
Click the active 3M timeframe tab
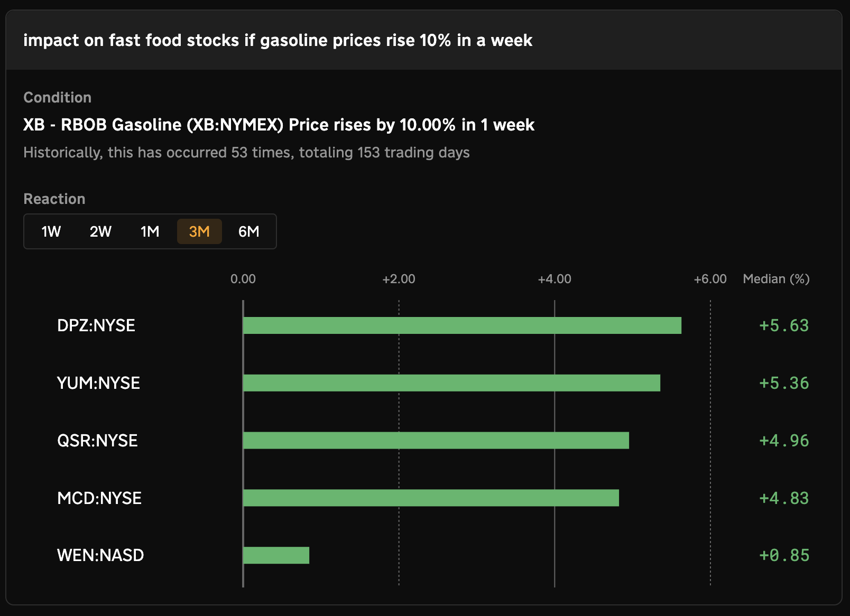pos(199,231)
